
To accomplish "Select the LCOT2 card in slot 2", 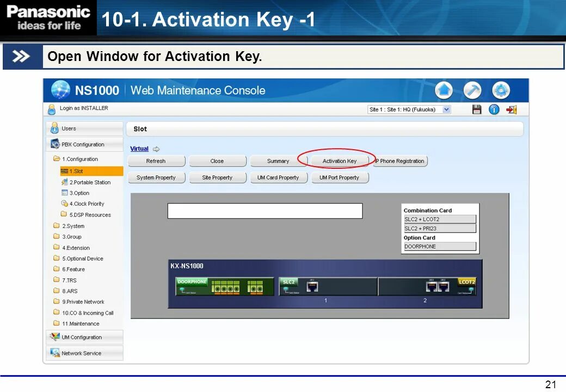I will point(427,286).
